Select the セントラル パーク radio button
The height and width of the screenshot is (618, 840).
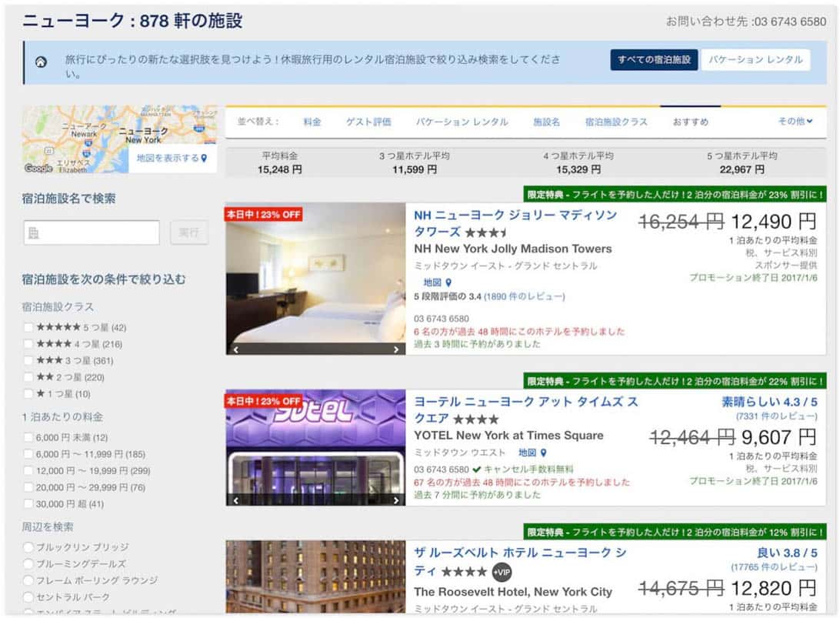pos(28,597)
